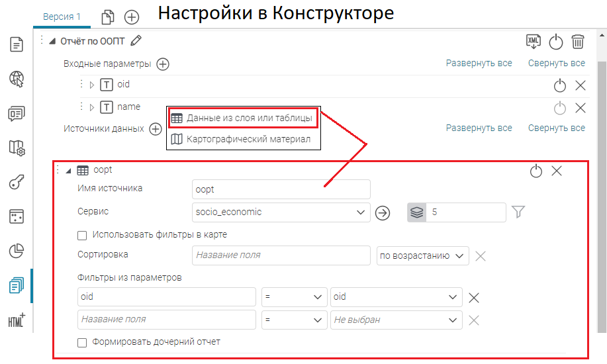Click the XML export icon
607x364 pixels.
(534, 42)
